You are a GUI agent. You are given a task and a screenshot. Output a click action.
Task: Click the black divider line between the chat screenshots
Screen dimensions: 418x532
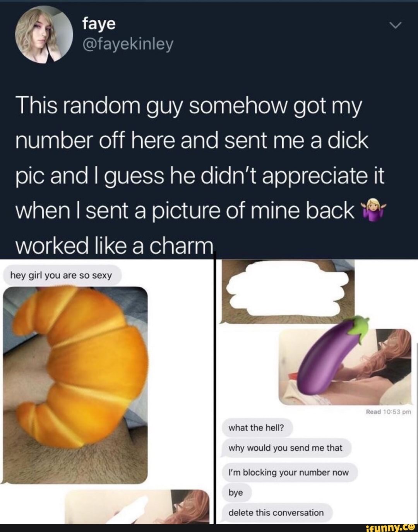pyautogui.click(x=215, y=392)
